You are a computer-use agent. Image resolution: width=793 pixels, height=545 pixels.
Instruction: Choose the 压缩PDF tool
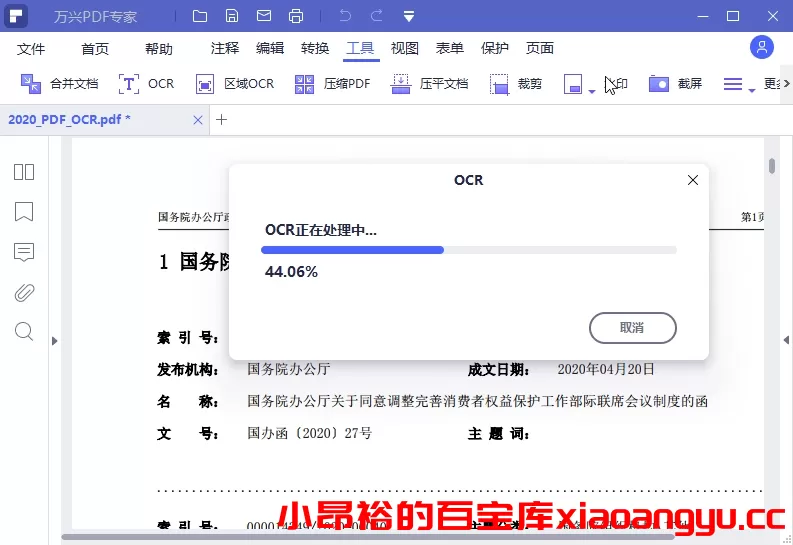[x=332, y=83]
